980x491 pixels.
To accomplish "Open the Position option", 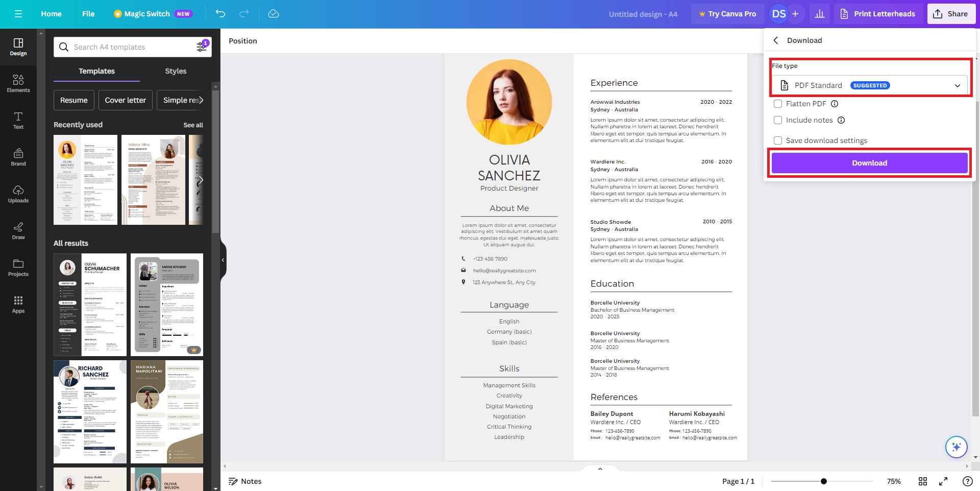I will [x=243, y=41].
